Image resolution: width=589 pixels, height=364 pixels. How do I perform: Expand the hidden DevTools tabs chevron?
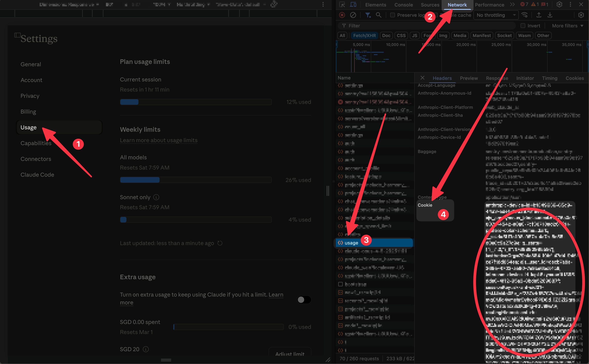512,5
